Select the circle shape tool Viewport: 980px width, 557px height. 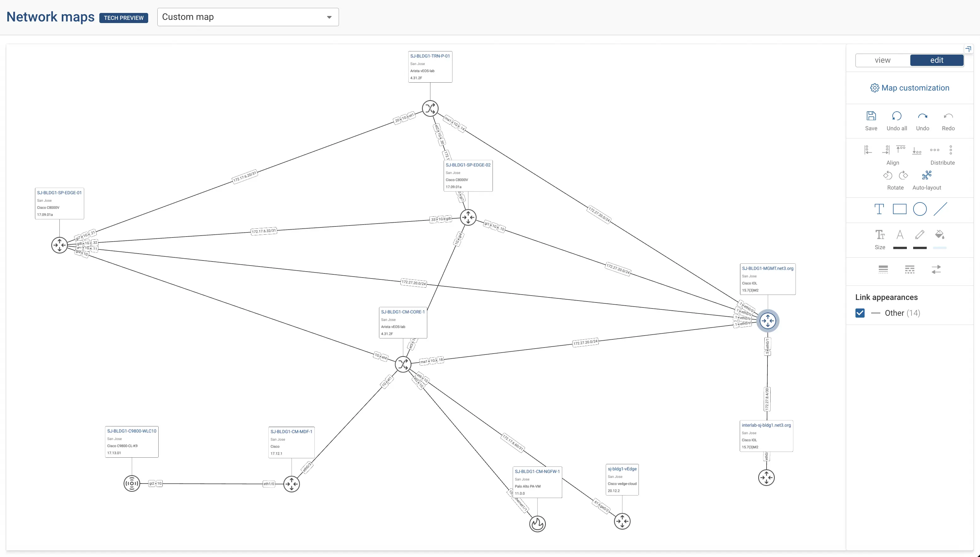[919, 209]
